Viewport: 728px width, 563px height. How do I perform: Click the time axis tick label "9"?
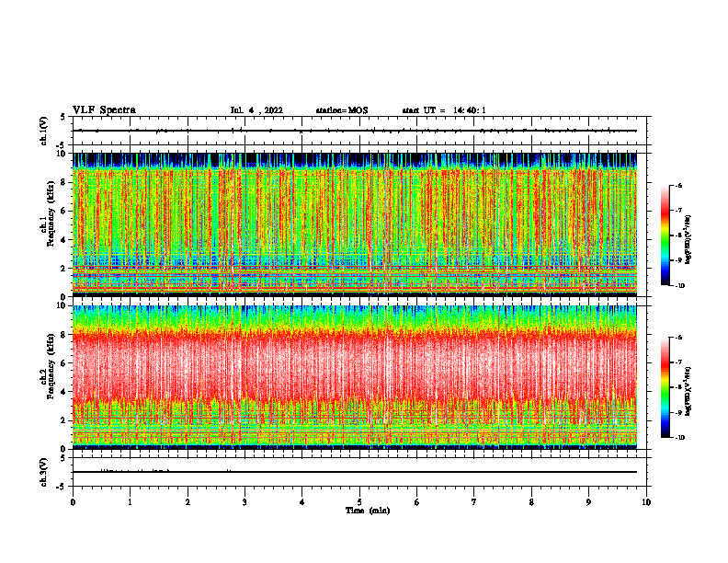(588, 502)
